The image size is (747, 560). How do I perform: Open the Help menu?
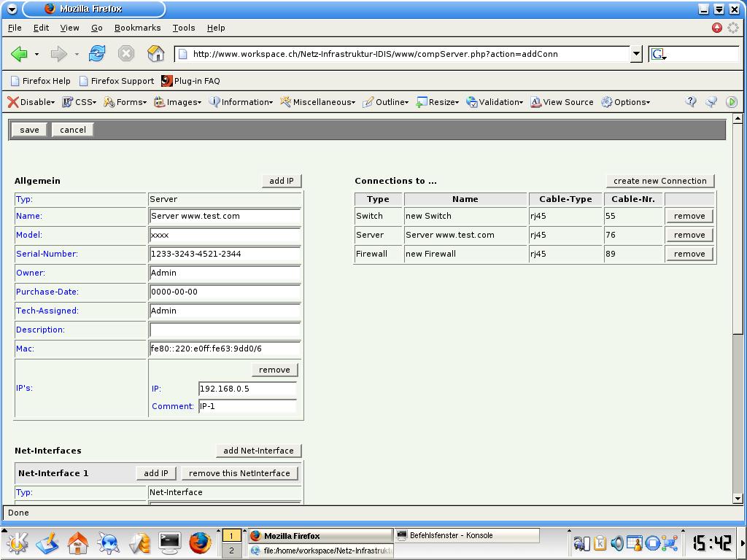click(216, 28)
